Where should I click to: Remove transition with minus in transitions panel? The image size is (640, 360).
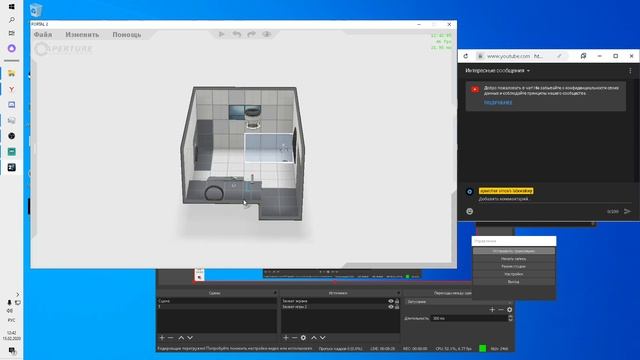501,310
